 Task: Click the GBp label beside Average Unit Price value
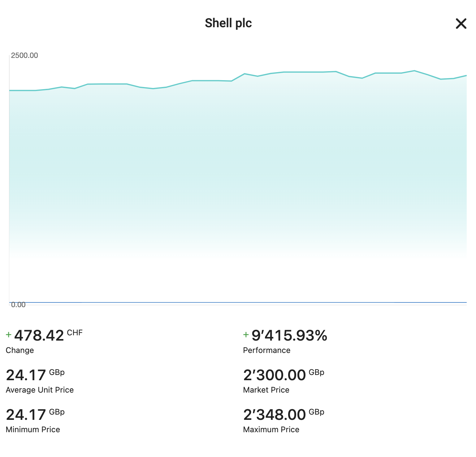(58, 372)
